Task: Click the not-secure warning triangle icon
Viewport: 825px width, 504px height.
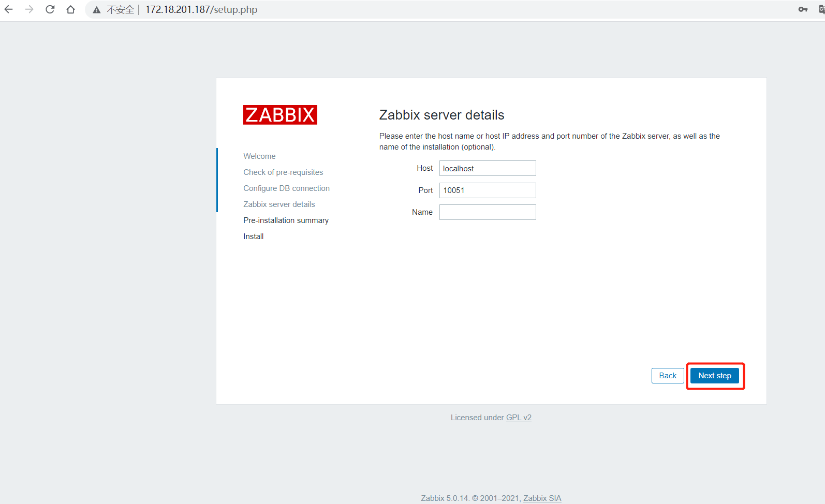Action: (x=97, y=10)
